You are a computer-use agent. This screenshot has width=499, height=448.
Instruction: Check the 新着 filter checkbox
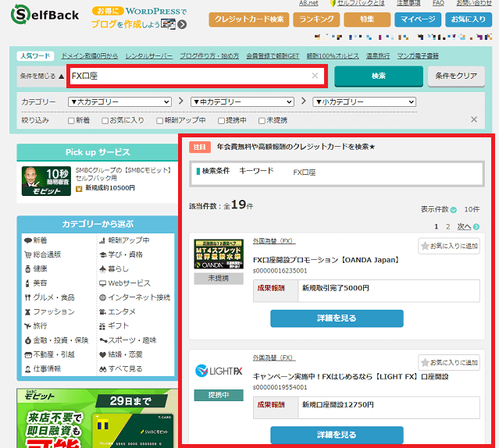point(71,121)
